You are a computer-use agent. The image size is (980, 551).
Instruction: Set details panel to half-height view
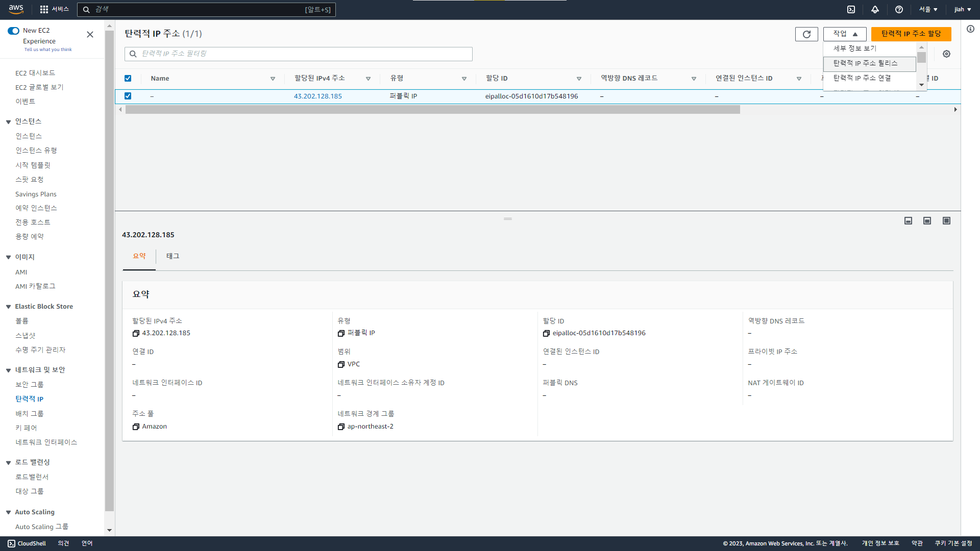pos(927,221)
